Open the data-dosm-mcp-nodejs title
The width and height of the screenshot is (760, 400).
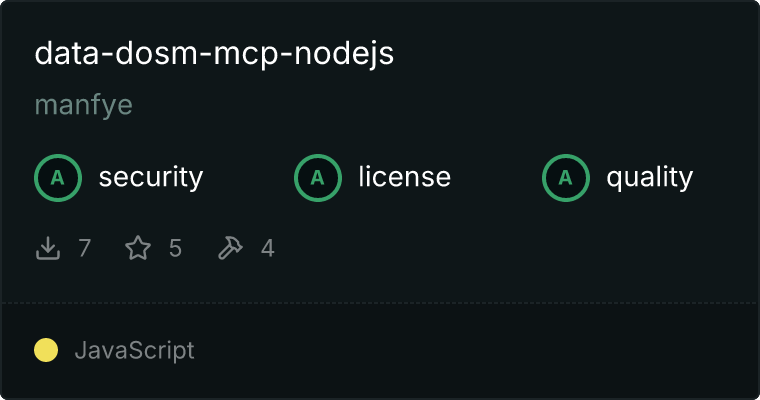(x=214, y=54)
